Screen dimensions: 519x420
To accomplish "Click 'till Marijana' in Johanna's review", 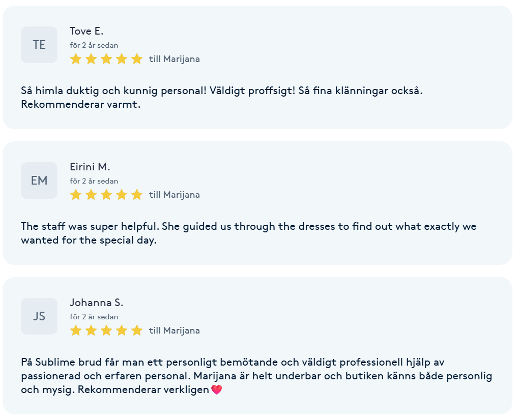I will point(175,331).
